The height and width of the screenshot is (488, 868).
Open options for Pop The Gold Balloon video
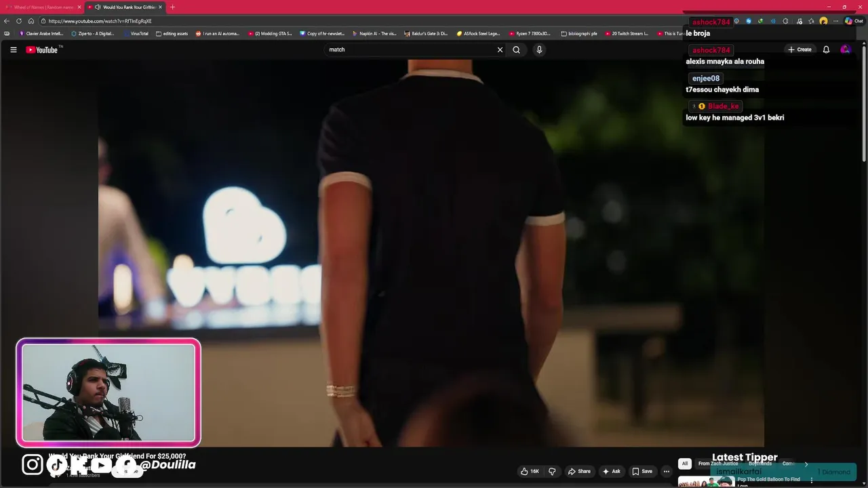click(812, 481)
